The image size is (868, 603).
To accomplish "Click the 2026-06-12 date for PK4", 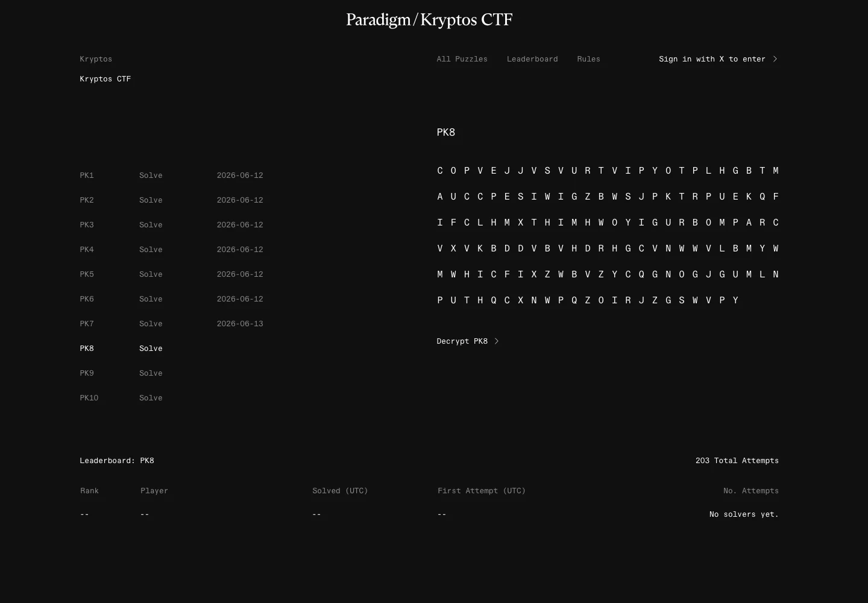I will pyautogui.click(x=240, y=250).
